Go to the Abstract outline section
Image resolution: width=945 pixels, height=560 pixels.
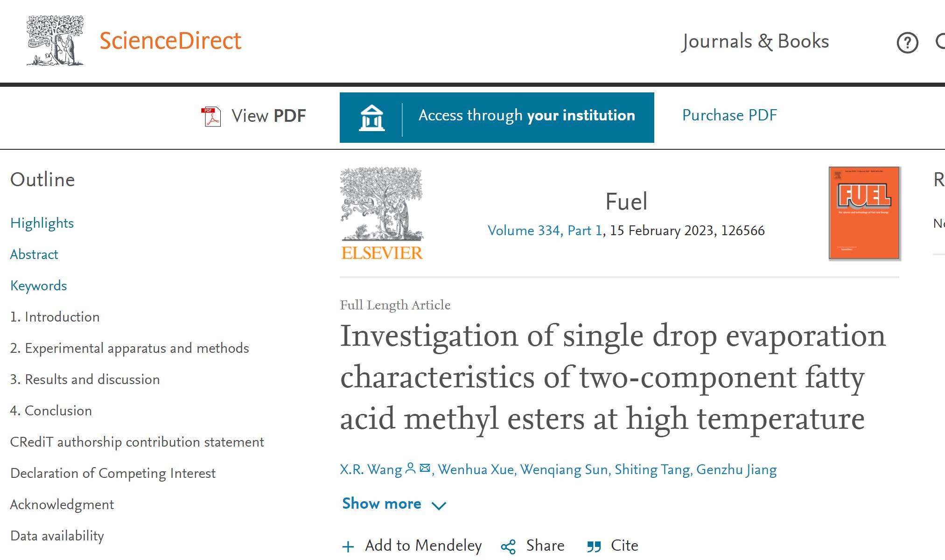(34, 254)
